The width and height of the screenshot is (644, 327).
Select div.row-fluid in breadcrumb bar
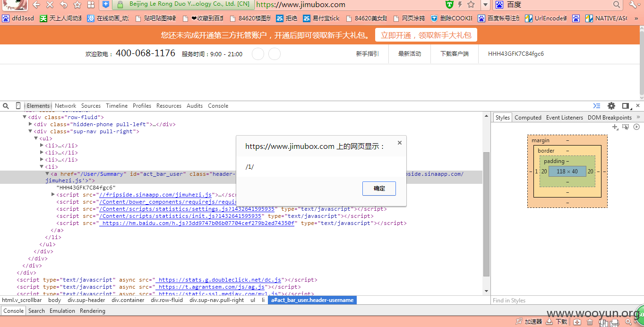tap(167, 300)
